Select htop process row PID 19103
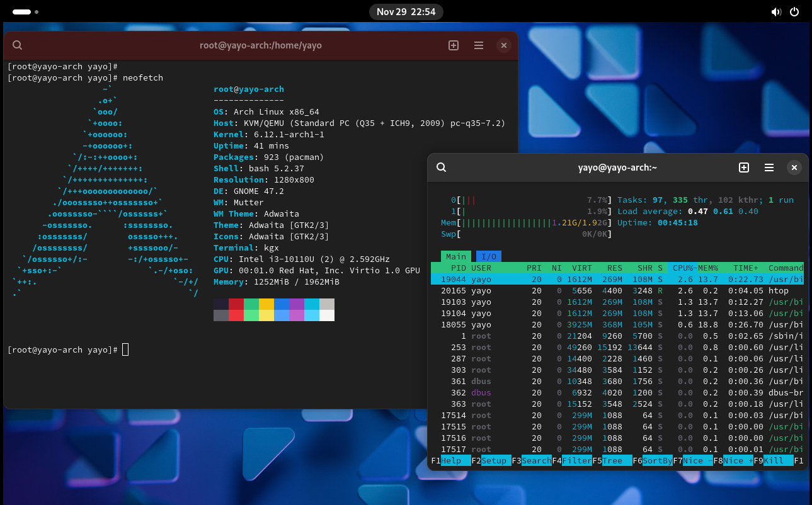 (617, 302)
